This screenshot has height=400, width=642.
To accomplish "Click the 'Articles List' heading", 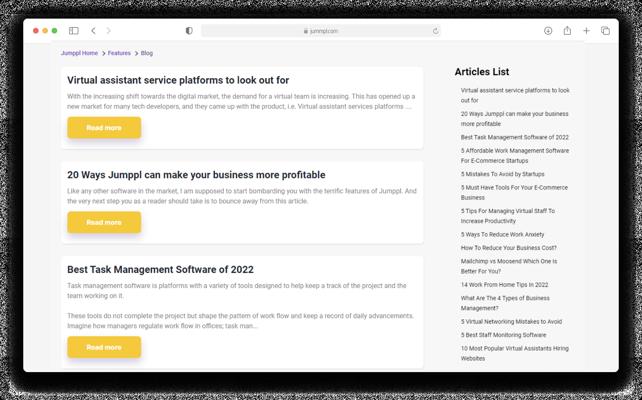I will 482,72.
